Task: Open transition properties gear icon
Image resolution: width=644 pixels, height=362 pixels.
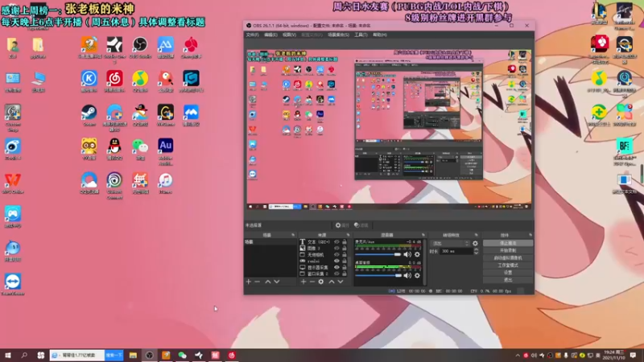Action: coord(475,244)
